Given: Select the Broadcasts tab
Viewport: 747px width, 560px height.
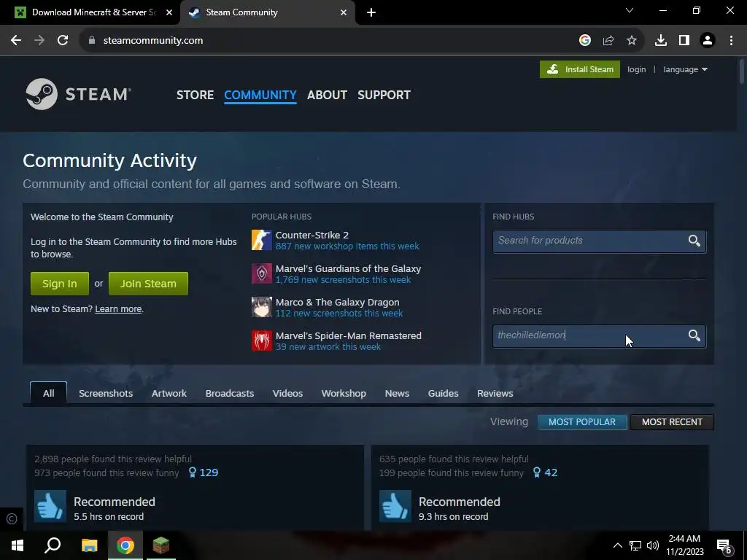Looking at the screenshot, I should pyautogui.click(x=230, y=393).
